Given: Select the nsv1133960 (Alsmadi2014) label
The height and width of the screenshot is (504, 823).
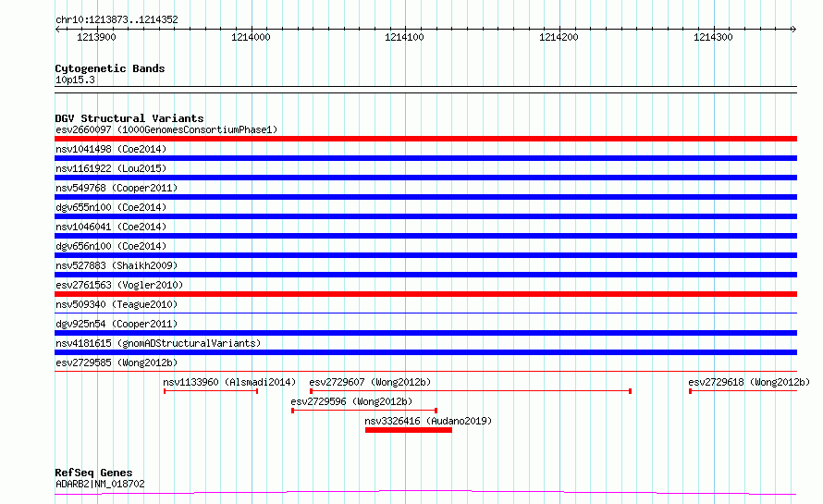Looking at the screenshot, I should point(229,382).
